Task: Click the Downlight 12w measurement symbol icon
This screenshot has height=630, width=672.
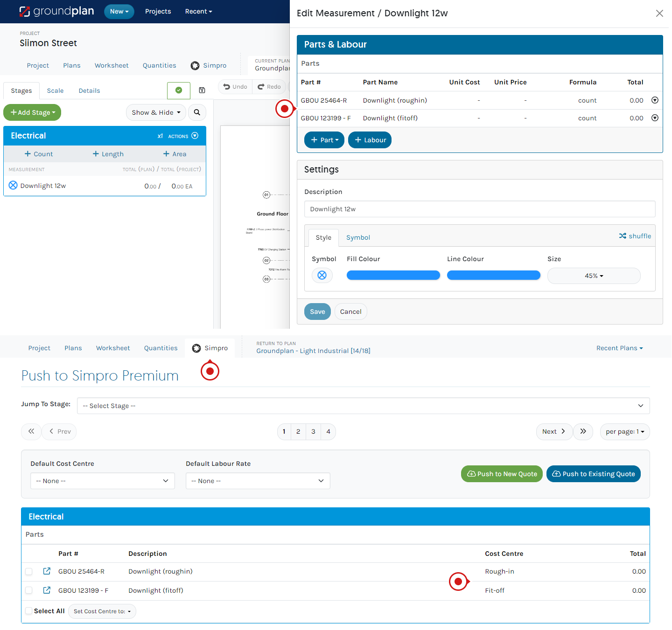Action: [x=13, y=185]
